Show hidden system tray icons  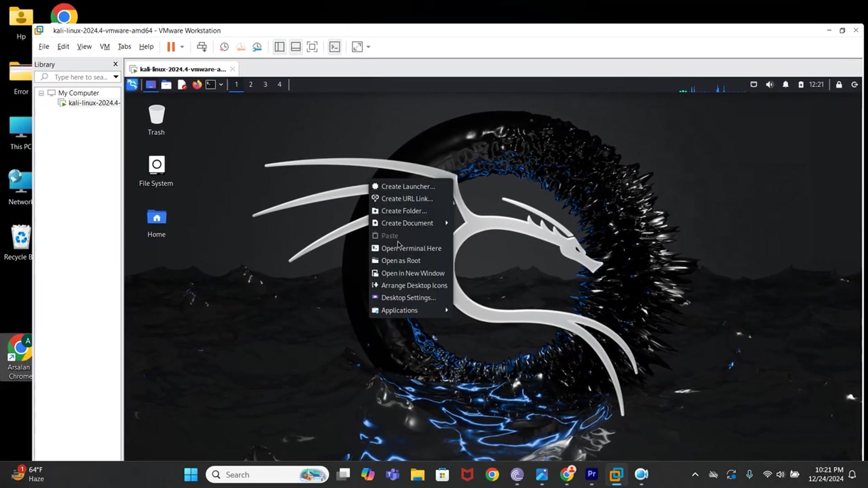point(695,474)
